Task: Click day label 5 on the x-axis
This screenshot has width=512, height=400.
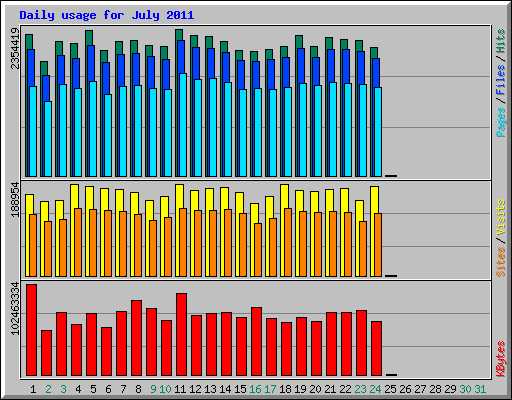Action: pos(93,389)
